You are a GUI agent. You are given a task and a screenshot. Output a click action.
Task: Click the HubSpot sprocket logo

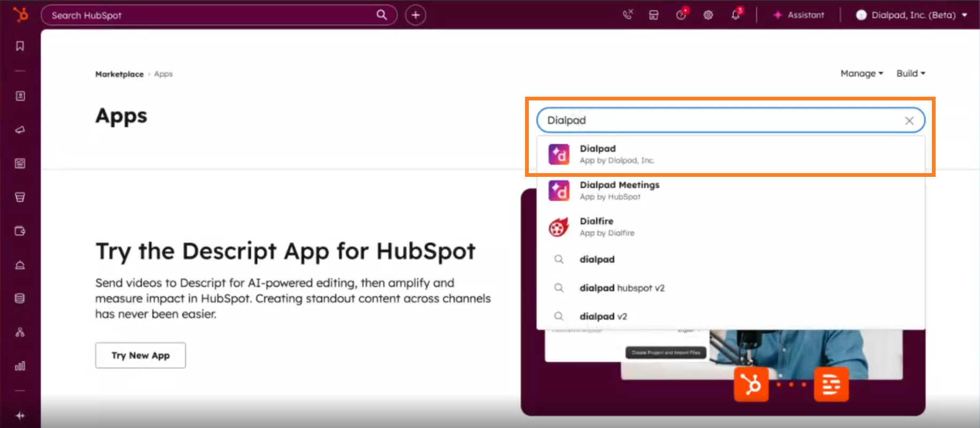[20, 14]
